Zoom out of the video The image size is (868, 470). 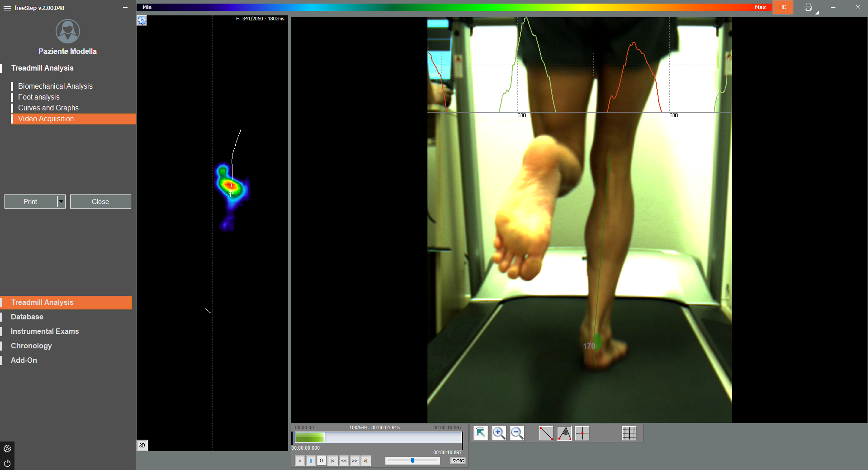tap(517, 433)
